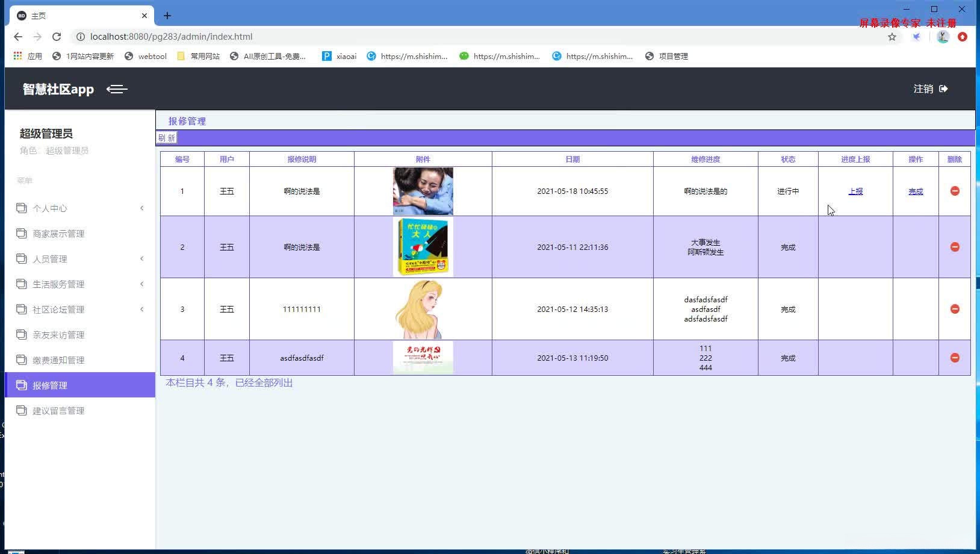Bookmark this page with the star icon

[x=892, y=37]
